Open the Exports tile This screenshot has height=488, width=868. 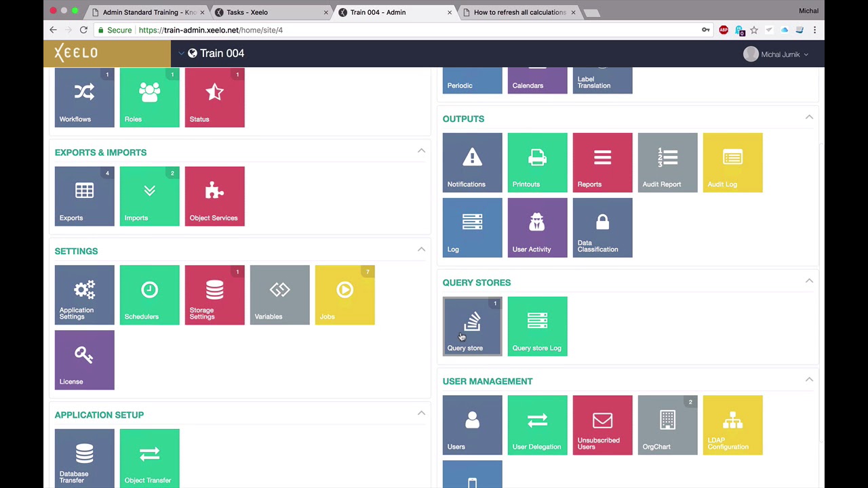[84, 197]
